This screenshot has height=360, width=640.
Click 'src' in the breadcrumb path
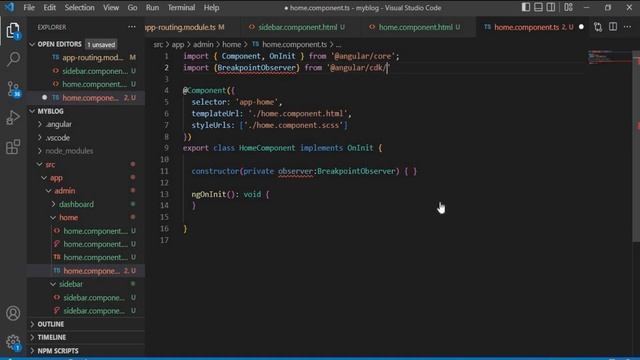158,44
